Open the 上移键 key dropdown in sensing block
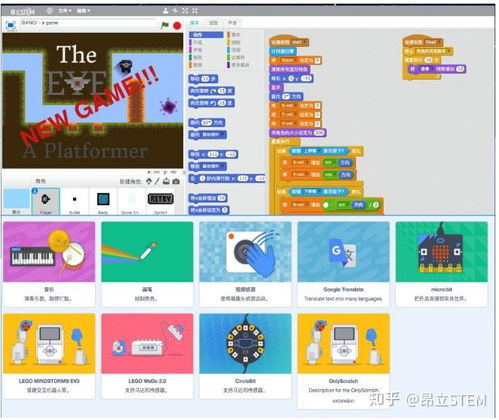499x420 pixels. [x=311, y=151]
